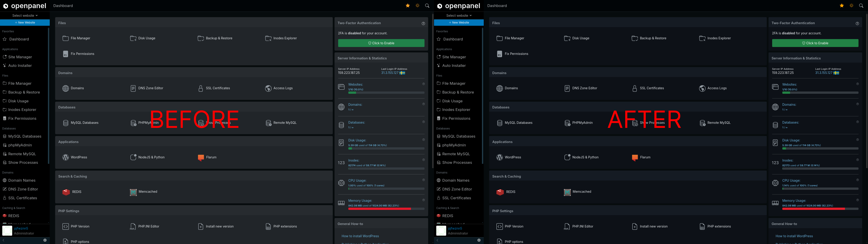The width and height of the screenshot is (868, 244).
Task: Expand Select website dropdown in AFTER sidebar
Action: pos(459,16)
